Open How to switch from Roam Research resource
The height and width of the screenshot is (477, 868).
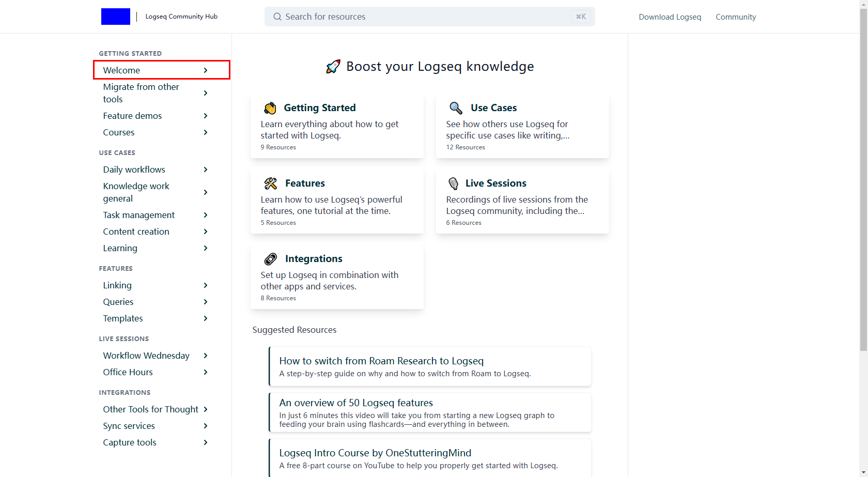coord(381,361)
